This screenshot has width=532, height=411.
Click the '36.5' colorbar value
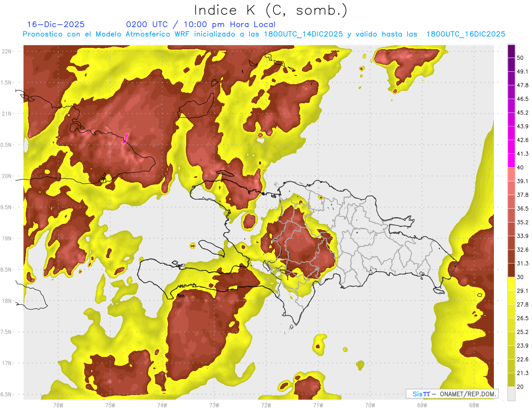(522, 208)
